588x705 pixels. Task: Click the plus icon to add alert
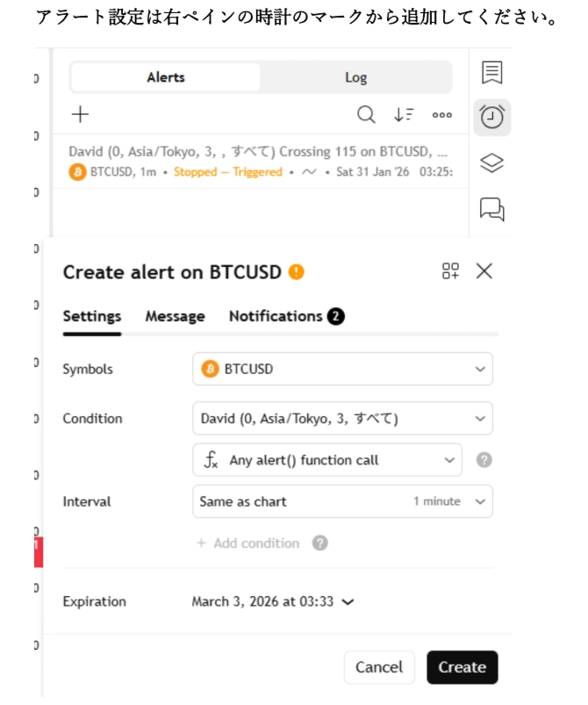(80, 114)
